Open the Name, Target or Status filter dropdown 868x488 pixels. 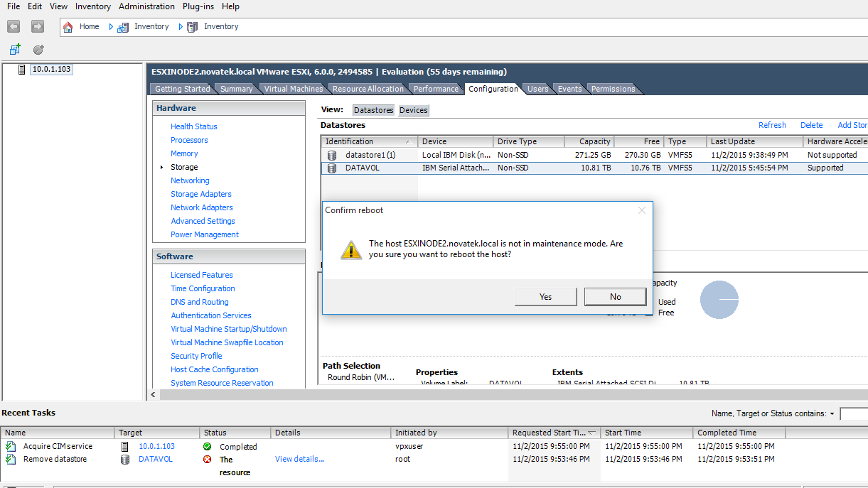(832, 413)
